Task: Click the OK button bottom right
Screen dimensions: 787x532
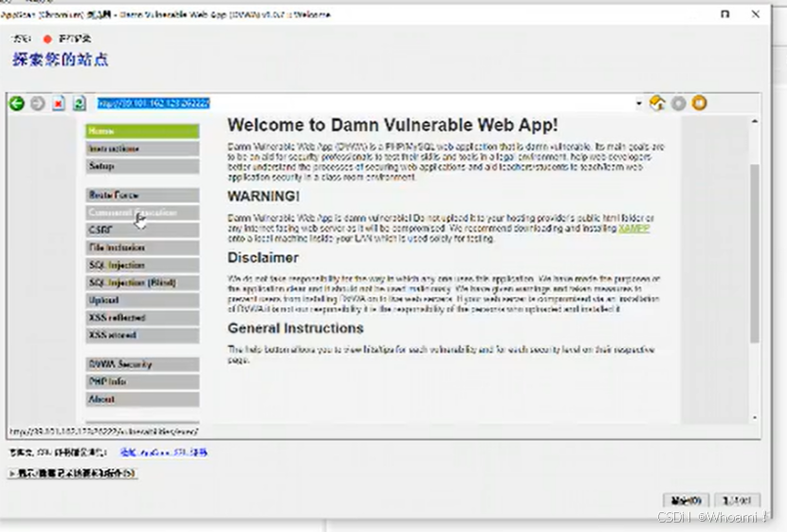Action: 686,501
